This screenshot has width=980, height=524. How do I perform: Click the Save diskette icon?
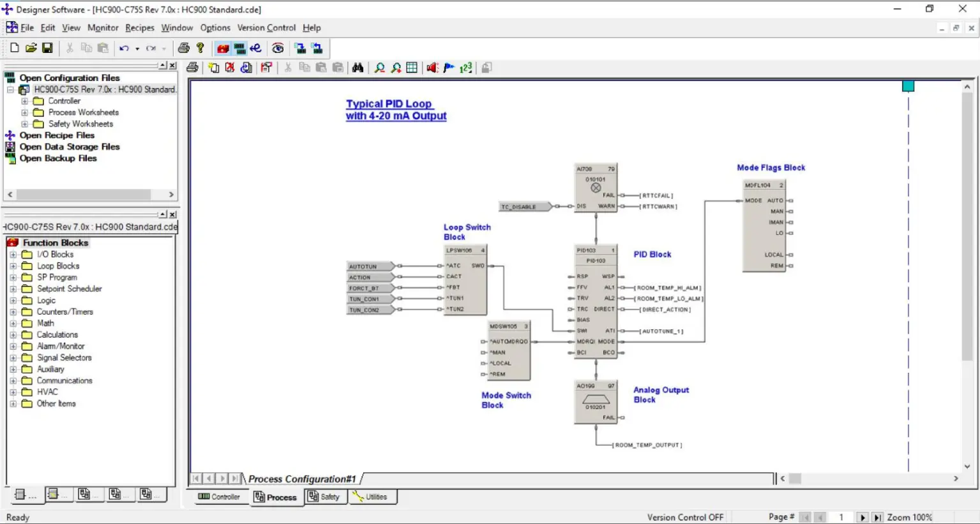[47, 48]
